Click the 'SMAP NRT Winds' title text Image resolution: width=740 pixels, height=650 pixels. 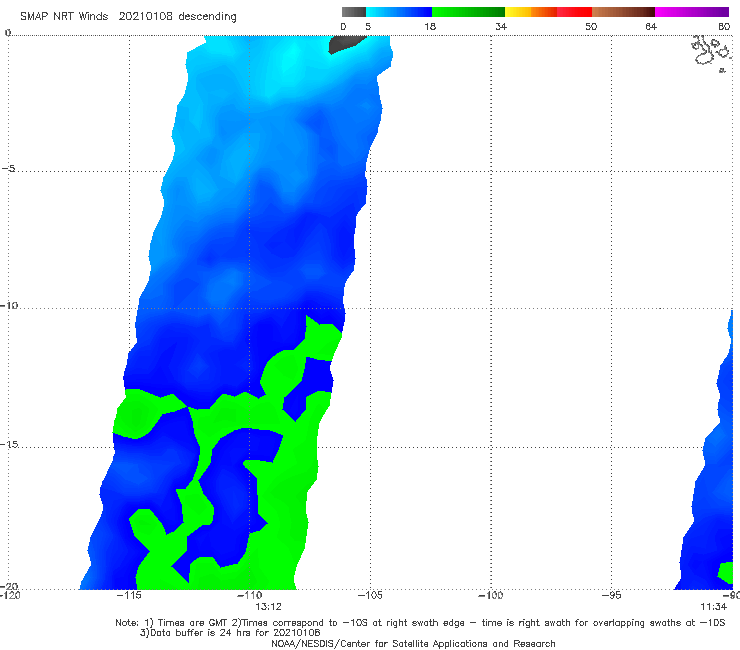(x=64, y=16)
